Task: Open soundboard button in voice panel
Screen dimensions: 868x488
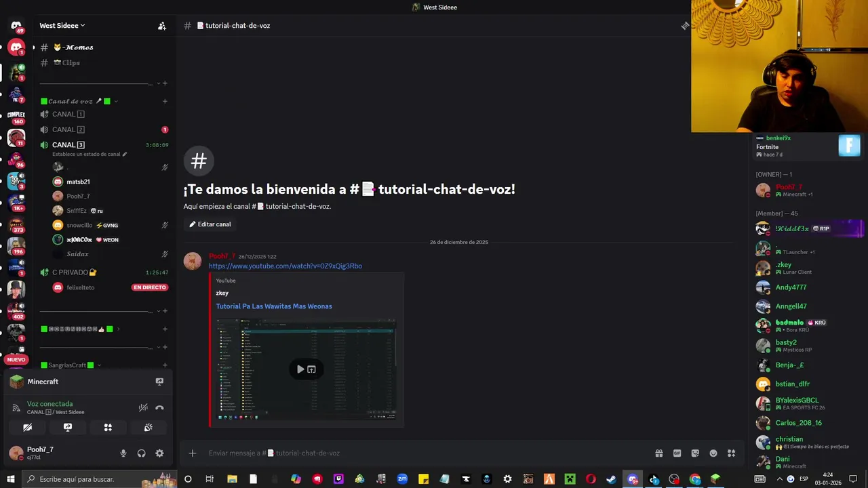Action: pyautogui.click(x=148, y=428)
